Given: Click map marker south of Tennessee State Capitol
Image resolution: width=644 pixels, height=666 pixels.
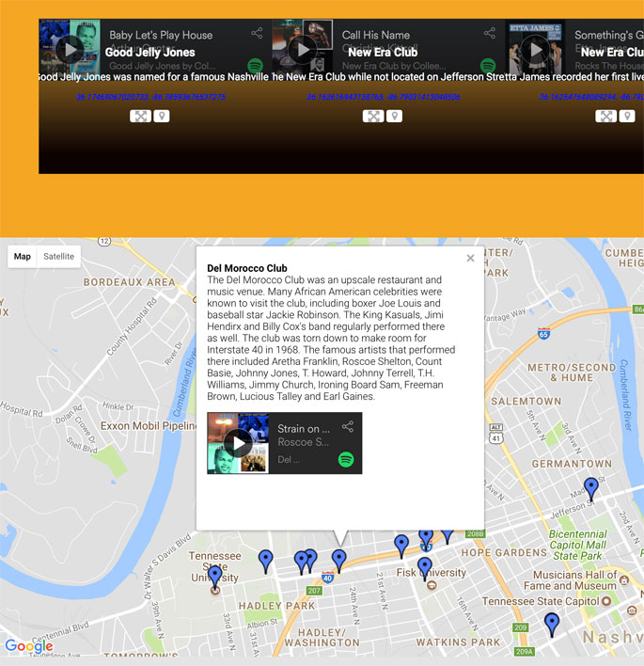Looking at the screenshot, I should point(552,623).
